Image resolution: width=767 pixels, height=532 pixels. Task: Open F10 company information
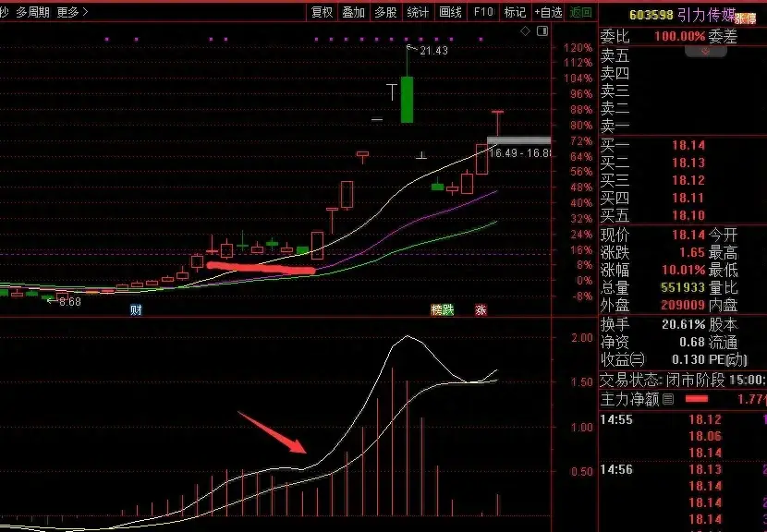coord(483,12)
